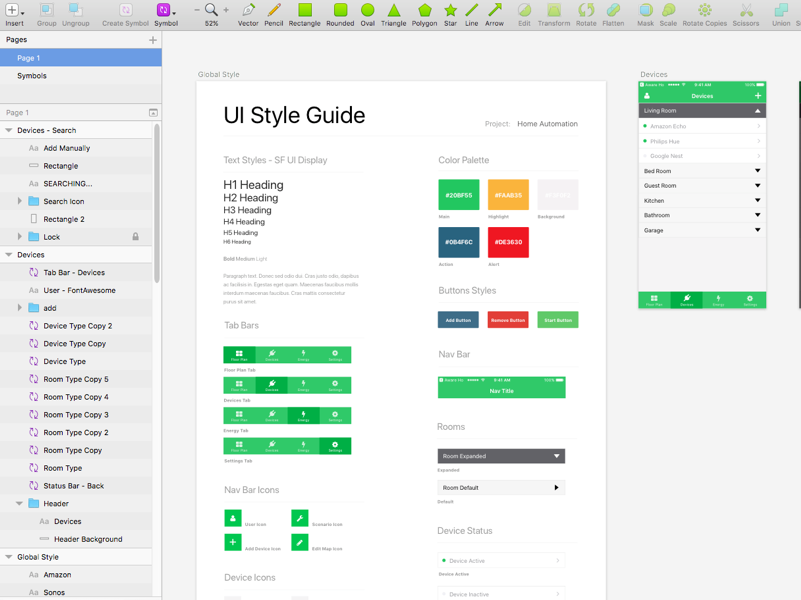
Task: Select the Device Type Copy 2 layer
Action: (76, 326)
